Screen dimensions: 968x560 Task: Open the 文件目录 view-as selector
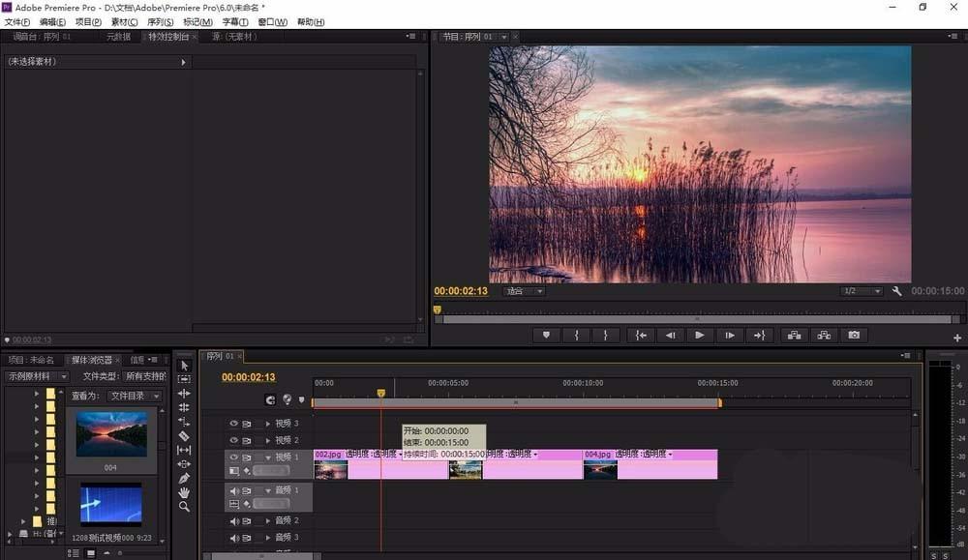[x=134, y=396]
